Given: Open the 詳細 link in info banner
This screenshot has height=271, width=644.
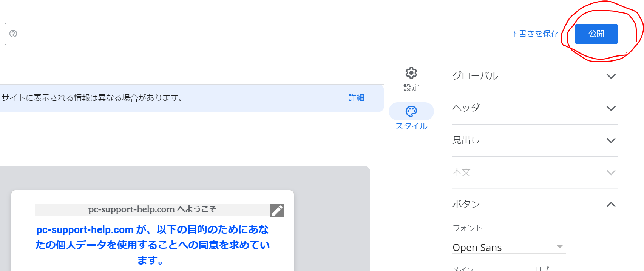Looking at the screenshot, I should click(356, 98).
